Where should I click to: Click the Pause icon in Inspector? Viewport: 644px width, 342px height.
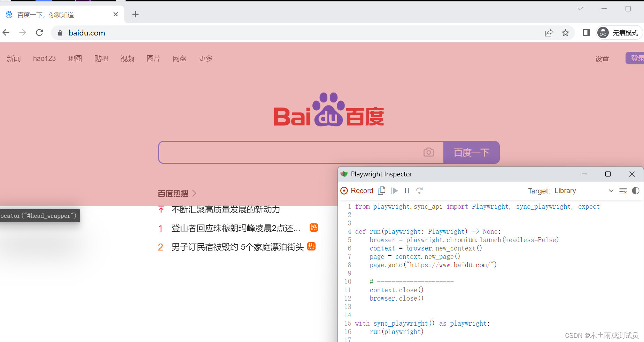click(x=407, y=191)
